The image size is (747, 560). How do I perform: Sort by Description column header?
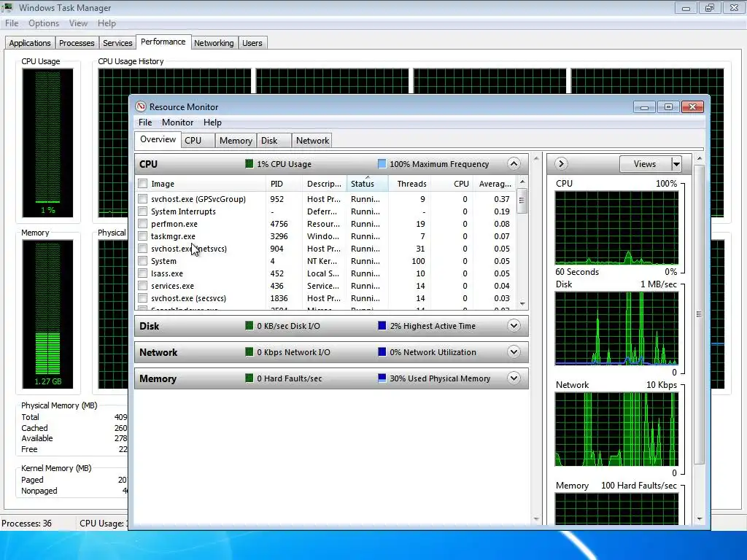(x=324, y=184)
